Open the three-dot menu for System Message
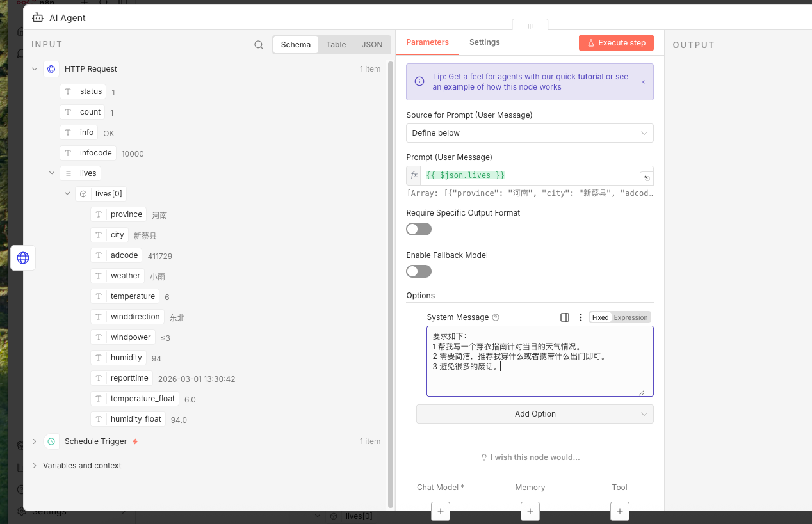The height and width of the screenshot is (524, 812). [x=581, y=317]
